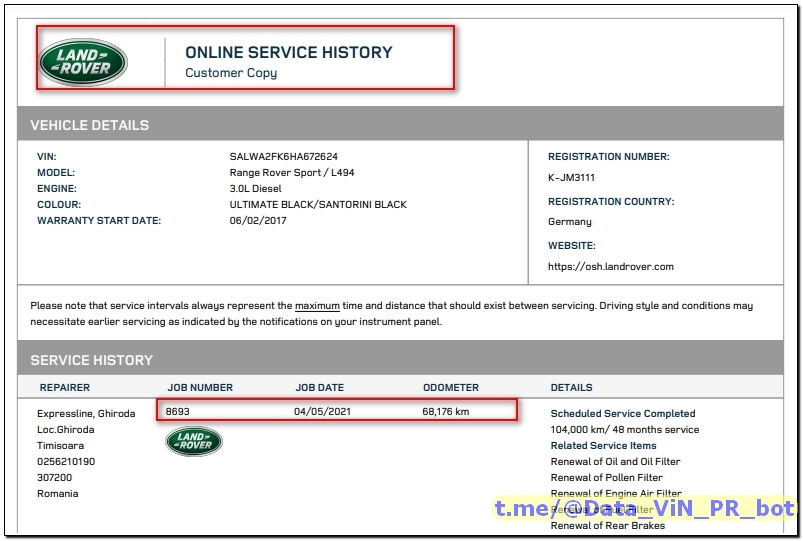Viewport: 803px width, 541px height.
Task: Select repairer phone number 0256210190
Action: click(66, 461)
